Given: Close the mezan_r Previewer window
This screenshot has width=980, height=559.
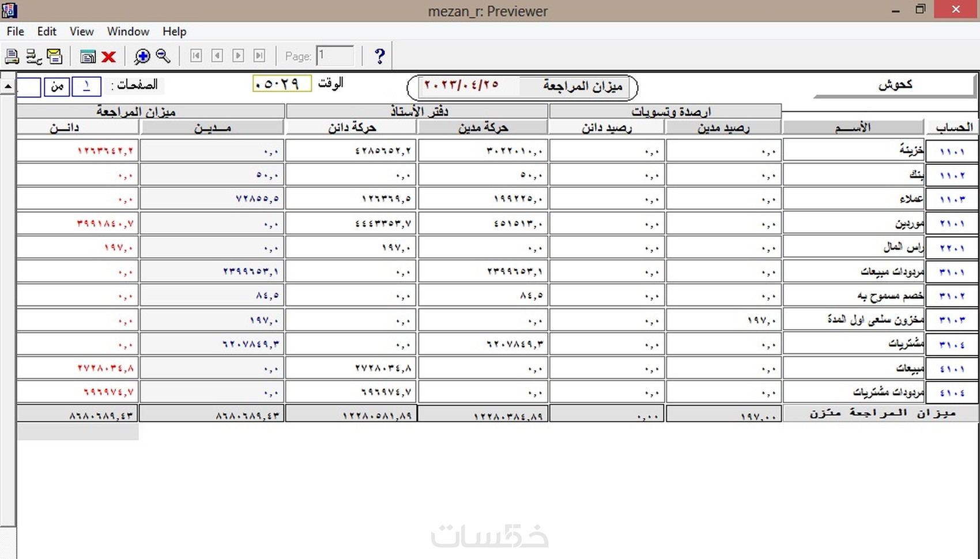Looking at the screenshot, I should [956, 10].
